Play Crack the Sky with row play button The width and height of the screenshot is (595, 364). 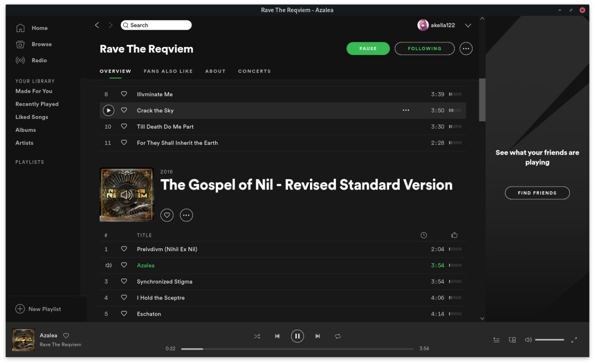[x=108, y=110]
